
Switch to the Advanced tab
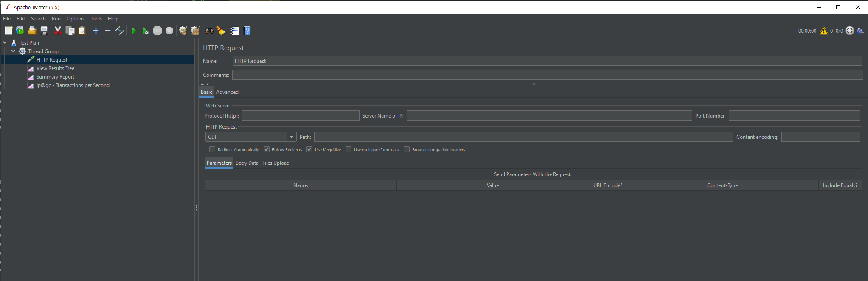(x=227, y=92)
